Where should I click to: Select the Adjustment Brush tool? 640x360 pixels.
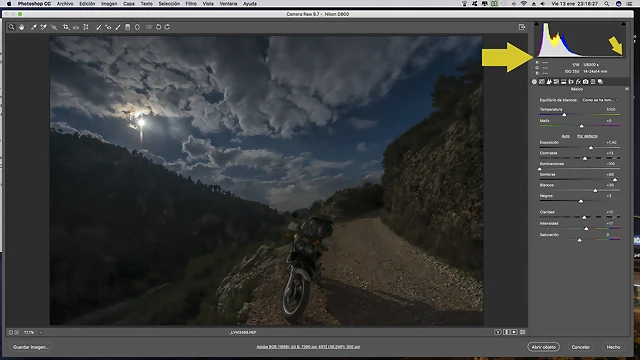118,27
